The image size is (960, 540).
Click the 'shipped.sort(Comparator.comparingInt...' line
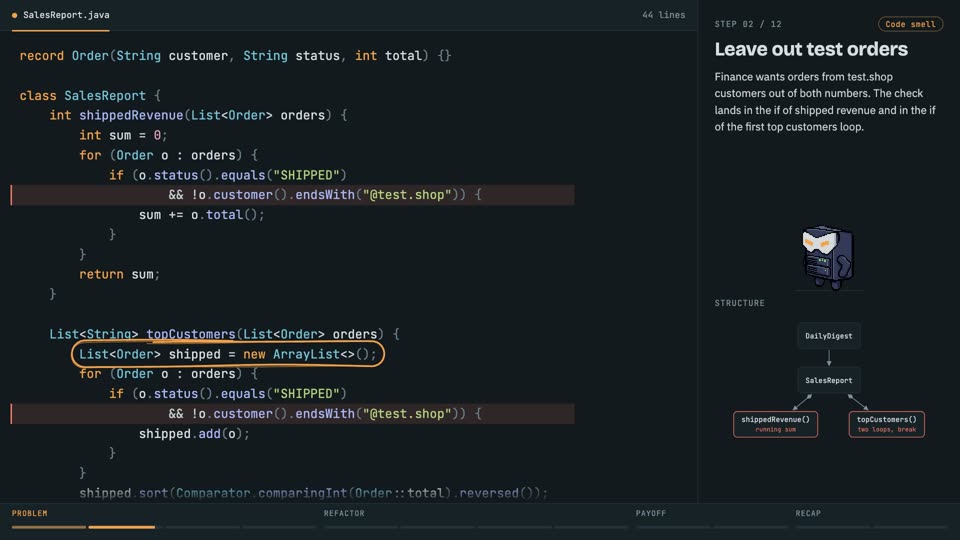[x=313, y=493]
